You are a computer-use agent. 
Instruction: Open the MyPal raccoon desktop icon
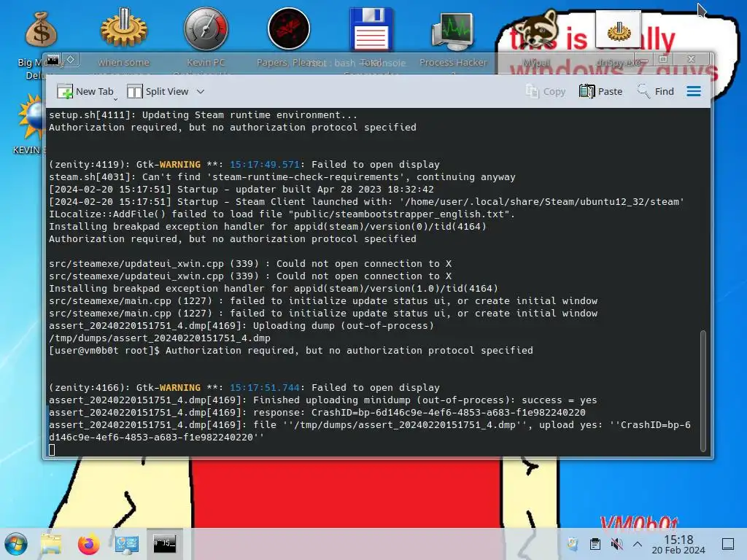coord(536,29)
